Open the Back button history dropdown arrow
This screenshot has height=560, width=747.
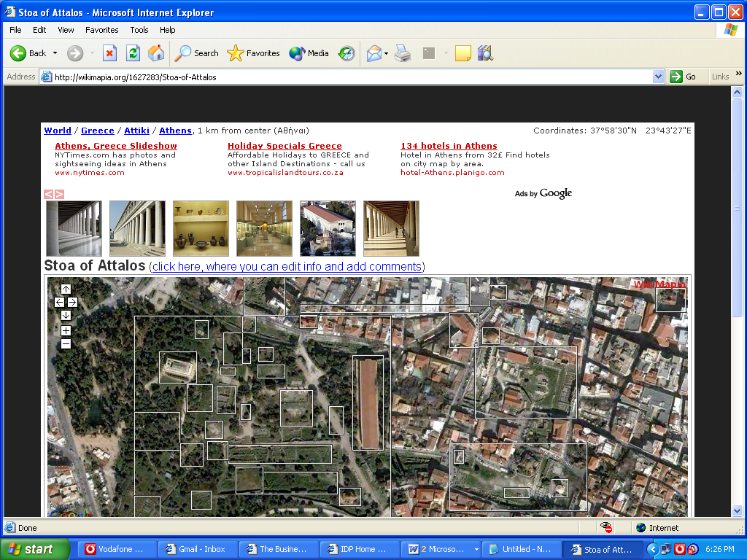(53, 53)
